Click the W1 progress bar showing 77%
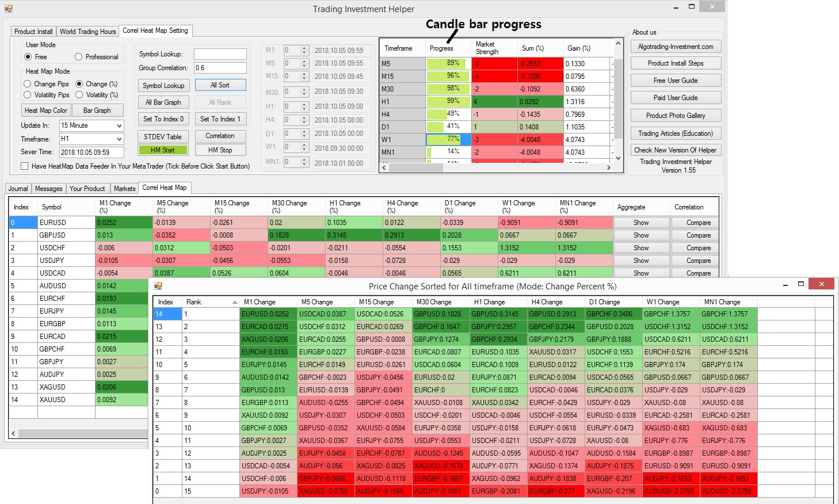 coord(448,139)
